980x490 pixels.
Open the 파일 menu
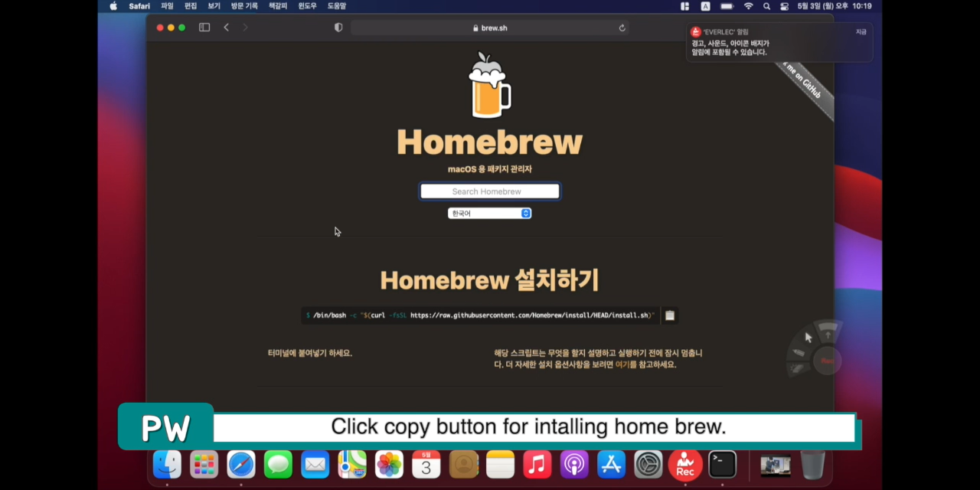click(x=167, y=6)
